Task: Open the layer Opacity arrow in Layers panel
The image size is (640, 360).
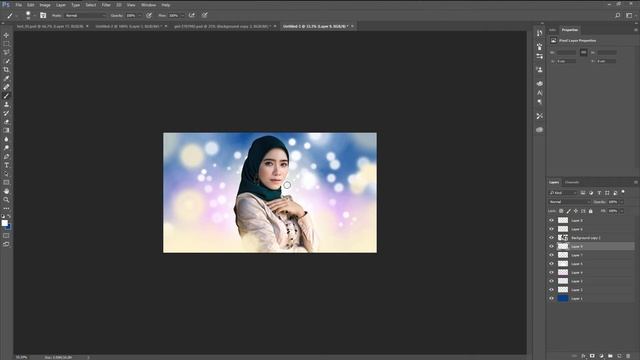Action: (x=621, y=202)
